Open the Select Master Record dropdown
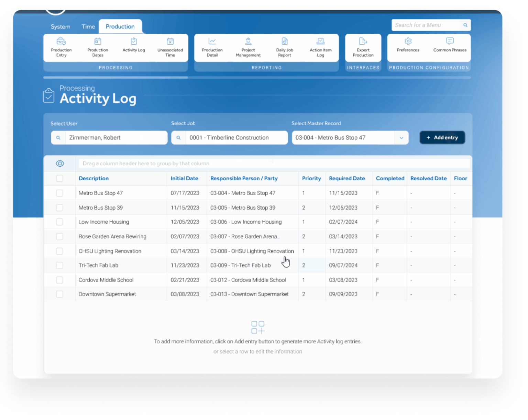528x420 pixels. click(x=401, y=137)
